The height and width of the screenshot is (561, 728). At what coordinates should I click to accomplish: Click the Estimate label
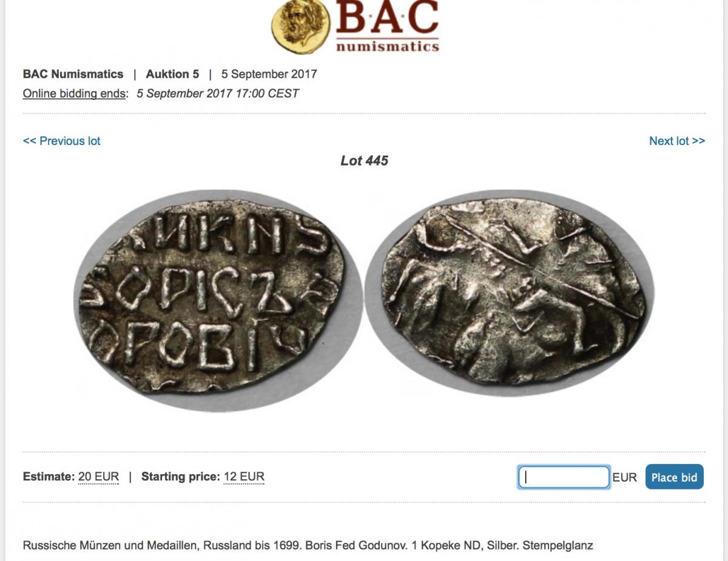pos(49,477)
